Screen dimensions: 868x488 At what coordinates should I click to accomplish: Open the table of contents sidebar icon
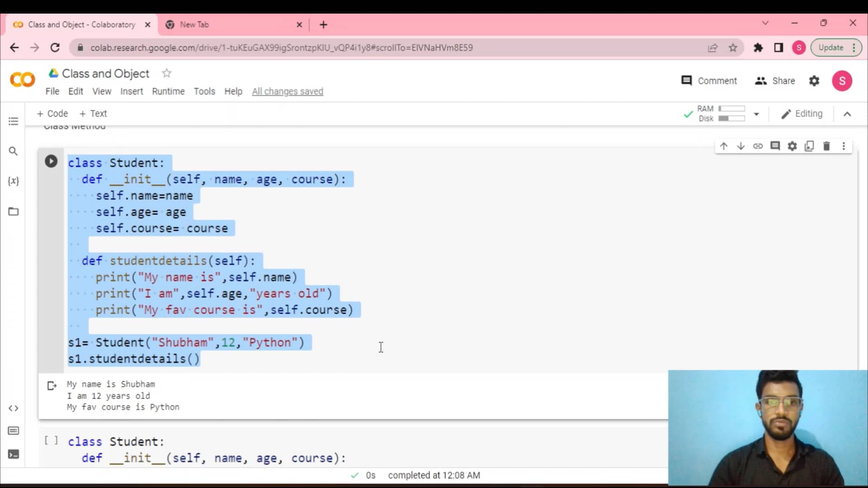pos(13,121)
